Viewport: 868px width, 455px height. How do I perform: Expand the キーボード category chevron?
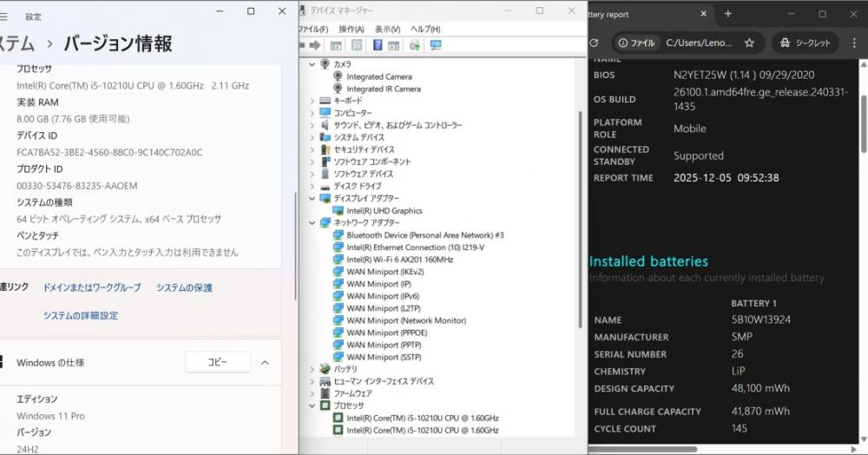point(312,100)
